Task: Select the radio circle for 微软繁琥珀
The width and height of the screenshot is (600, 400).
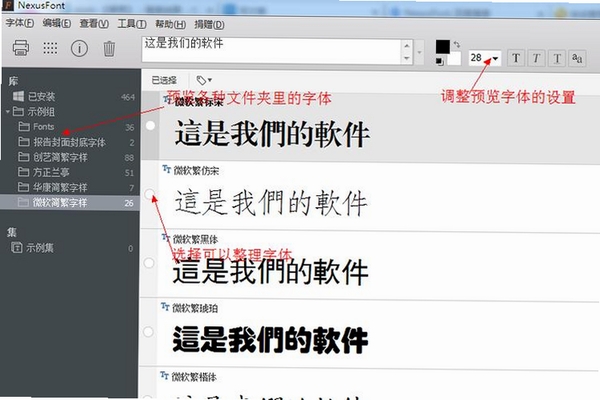Action: pos(148,331)
